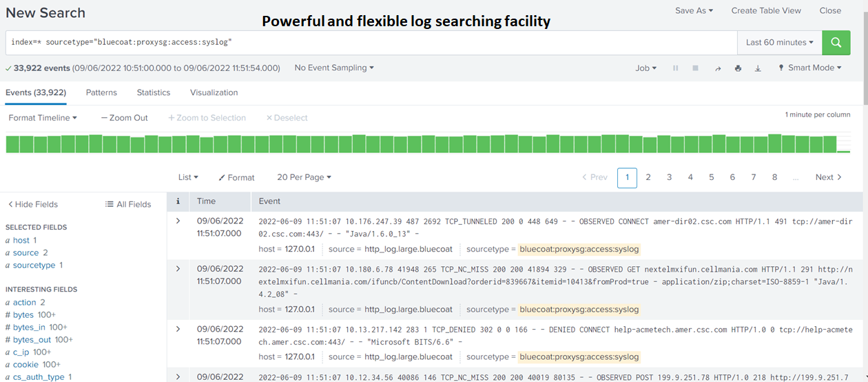Image resolution: width=868 pixels, height=382 pixels.
Task: Open Format options for events
Action: (x=236, y=177)
